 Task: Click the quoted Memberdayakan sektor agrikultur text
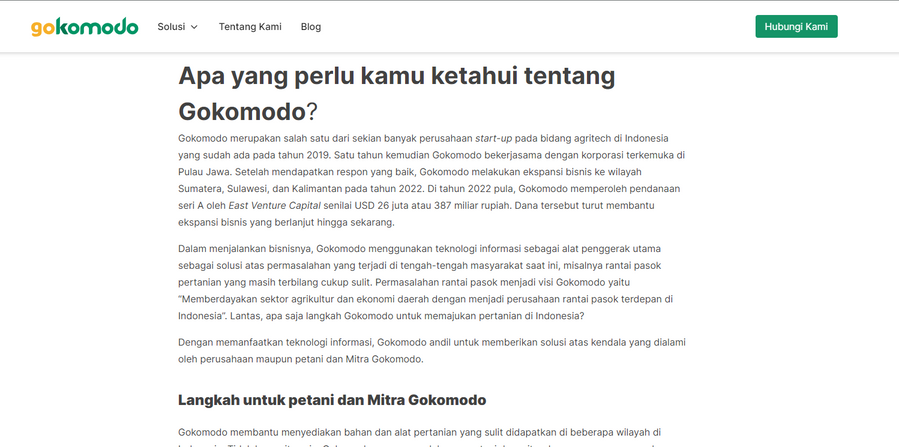pyautogui.click(x=425, y=299)
